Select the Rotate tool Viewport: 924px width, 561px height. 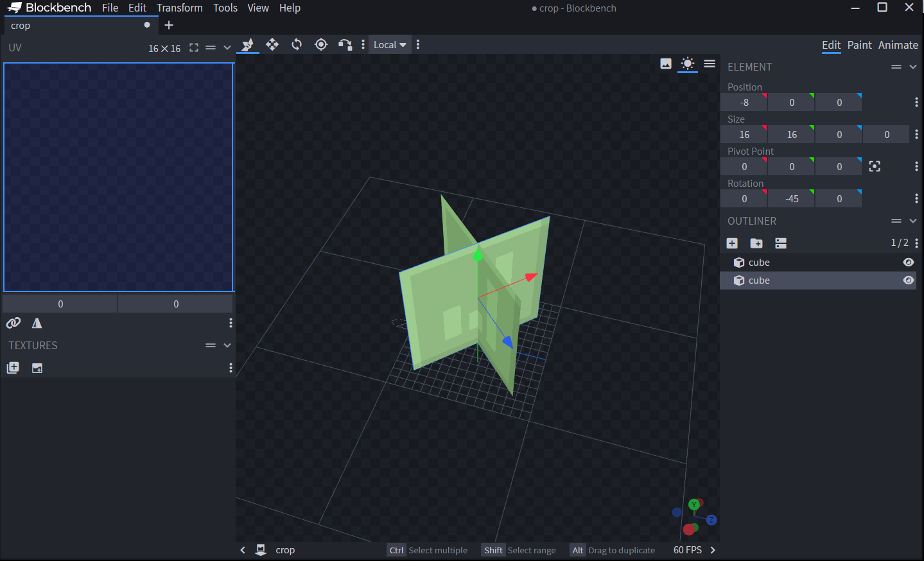coord(297,44)
